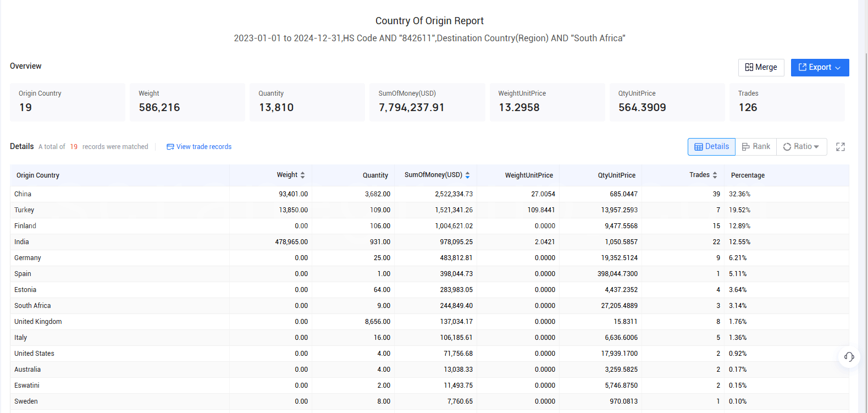Click the SumOfMoney(USD) overview card
Screen dimensions: 868x413
[x=427, y=102]
